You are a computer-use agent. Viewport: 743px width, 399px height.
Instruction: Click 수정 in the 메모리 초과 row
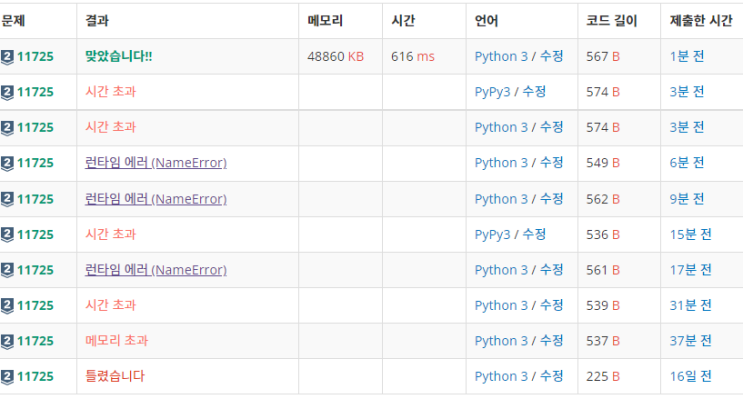pos(552,341)
